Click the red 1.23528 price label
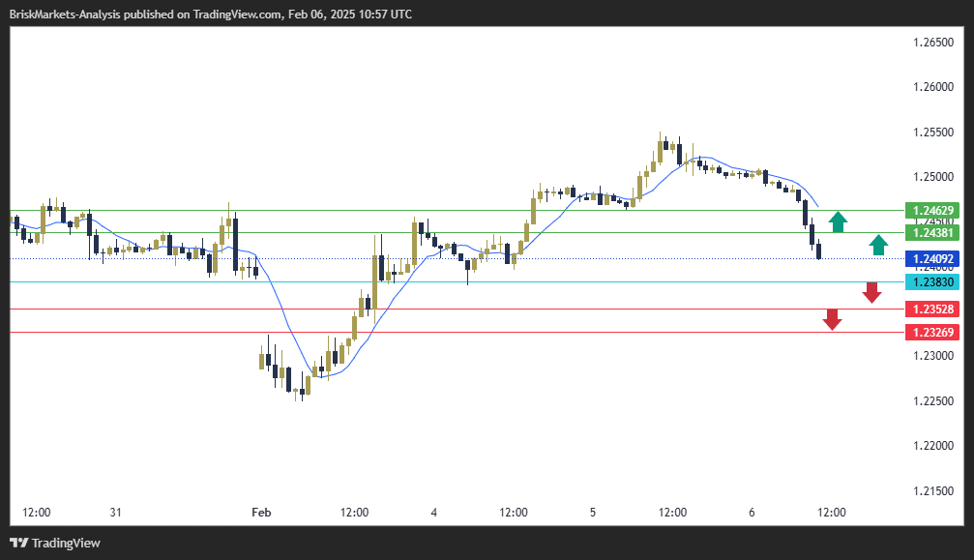 (x=931, y=309)
